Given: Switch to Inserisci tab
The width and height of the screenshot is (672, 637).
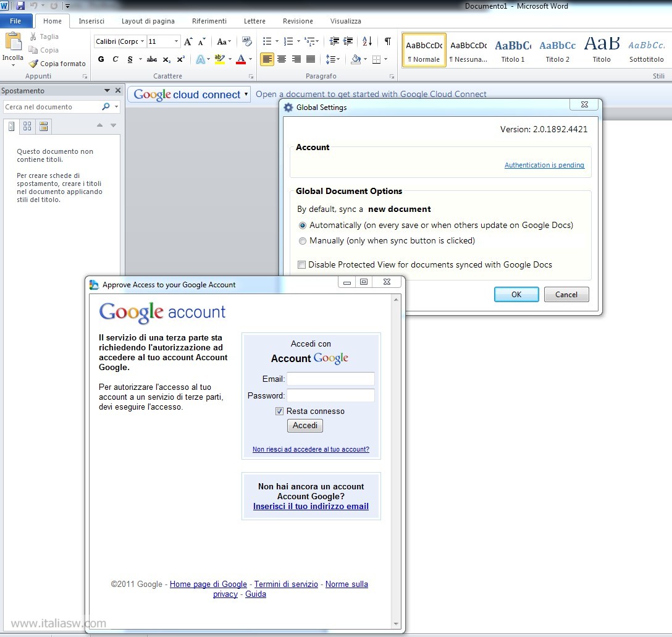Looking at the screenshot, I should click(x=91, y=21).
